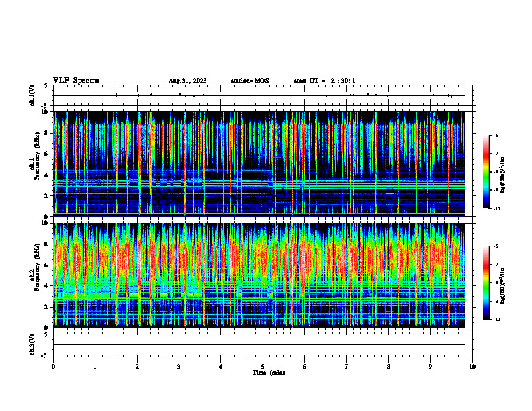Click the "station=MOS" header label
This screenshot has height=411, width=532.
pyautogui.click(x=250, y=81)
